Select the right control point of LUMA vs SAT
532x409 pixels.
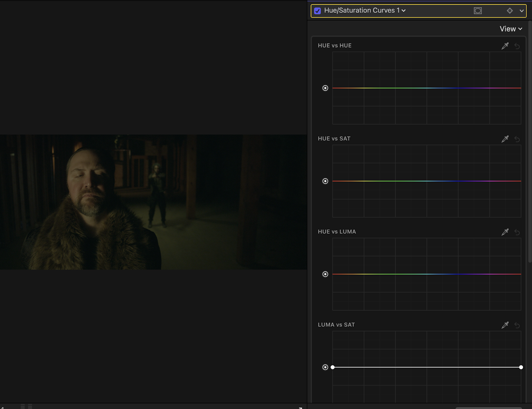coord(521,367)
